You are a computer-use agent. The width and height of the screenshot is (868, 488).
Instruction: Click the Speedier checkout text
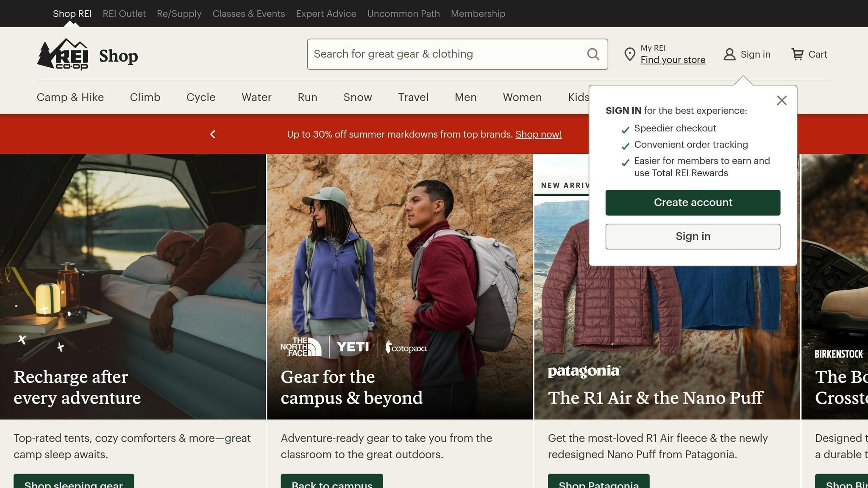[675, 128]
